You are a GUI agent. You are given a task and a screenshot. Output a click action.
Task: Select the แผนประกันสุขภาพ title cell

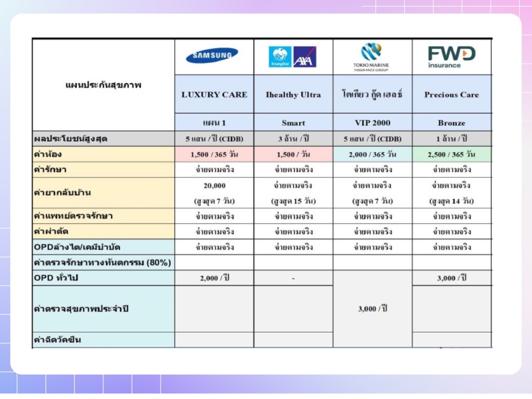tap(103, 85)
